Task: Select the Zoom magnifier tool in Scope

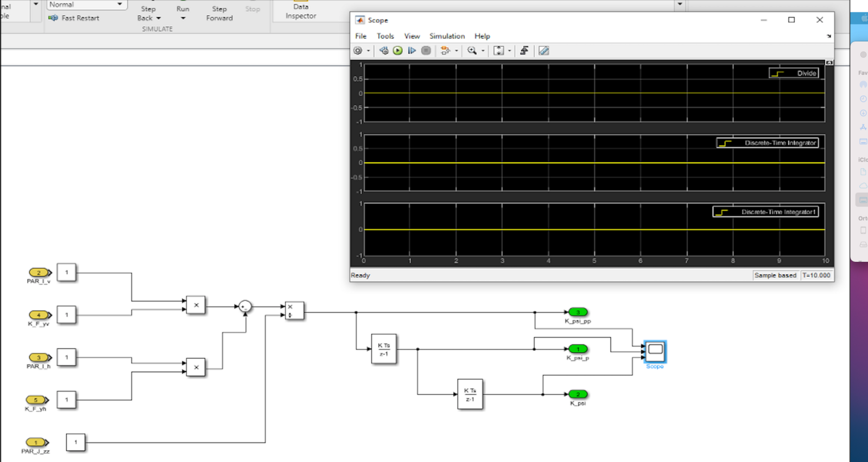Action: 472,50
